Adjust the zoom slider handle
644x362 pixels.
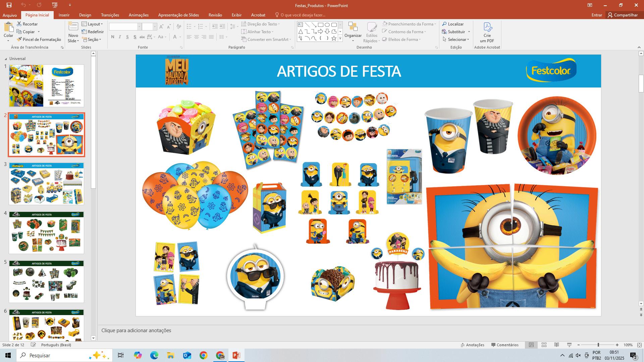click(x=598, y=345)
